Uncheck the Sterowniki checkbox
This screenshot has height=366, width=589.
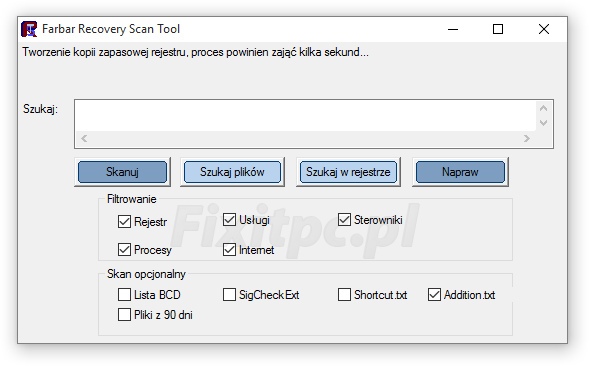tap(344, 219)
